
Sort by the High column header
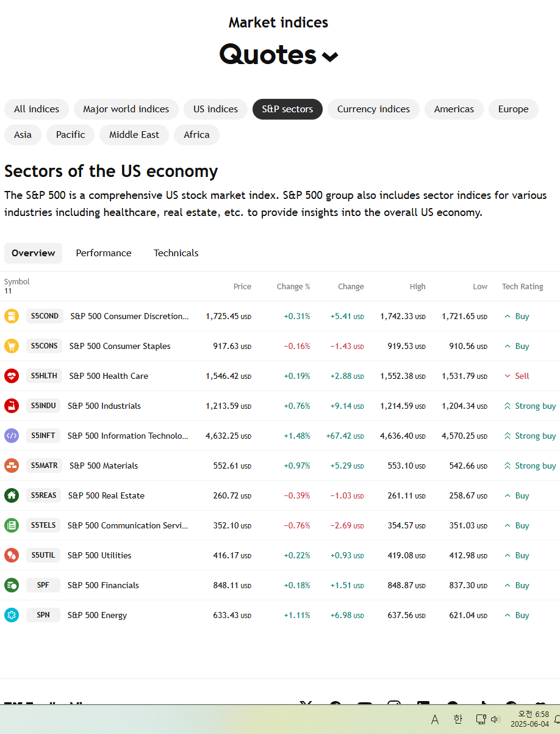coord(418,287)
